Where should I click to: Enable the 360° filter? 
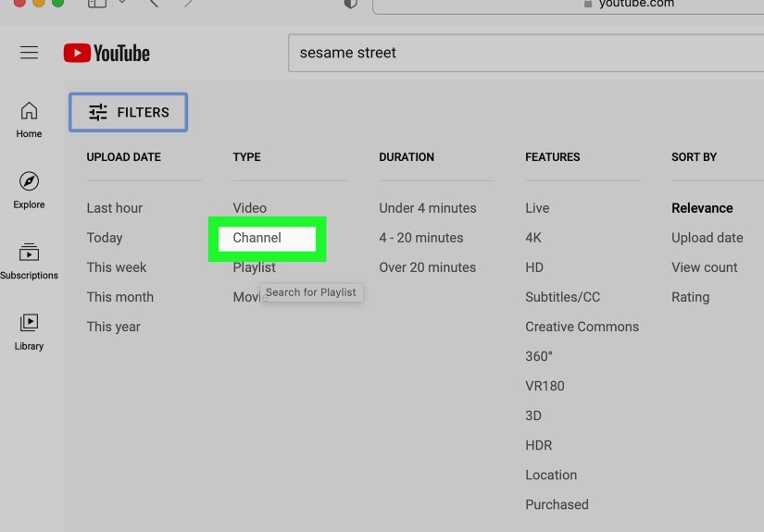pos(539,356)
